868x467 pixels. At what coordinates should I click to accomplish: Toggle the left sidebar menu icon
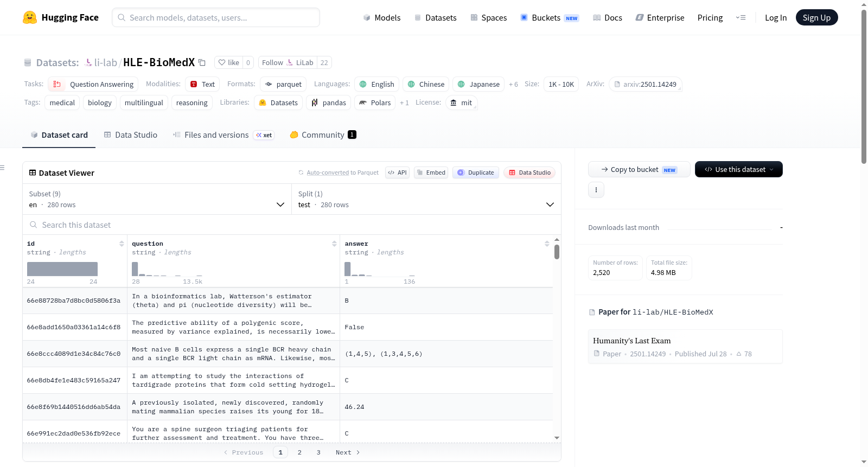tap(2, 168)
